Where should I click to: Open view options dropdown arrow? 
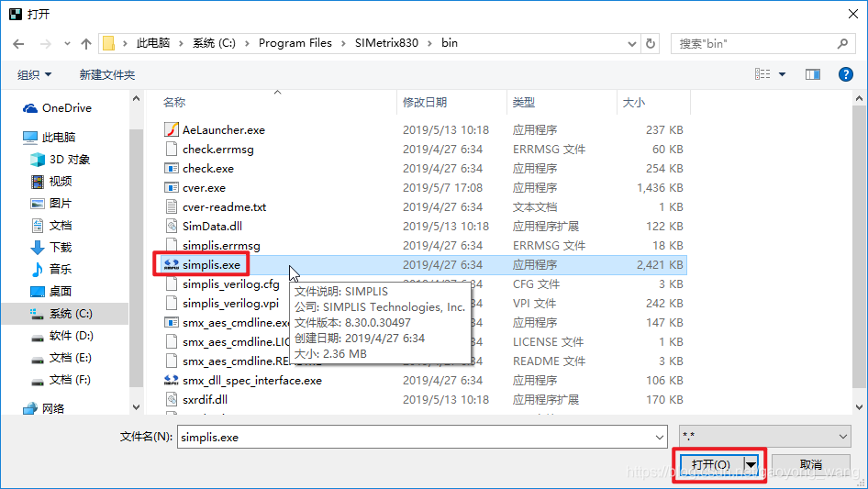(x=782, y=74)
